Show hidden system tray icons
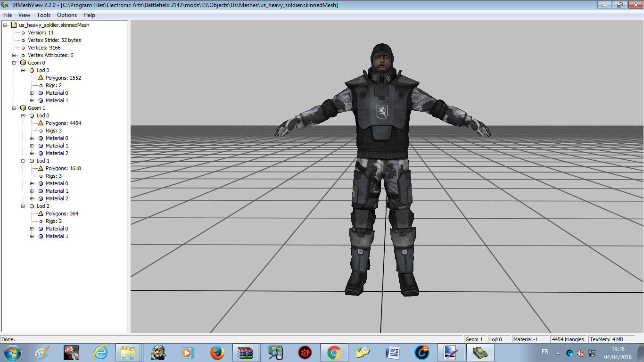644x362 pixels. [x=558, y=353]
